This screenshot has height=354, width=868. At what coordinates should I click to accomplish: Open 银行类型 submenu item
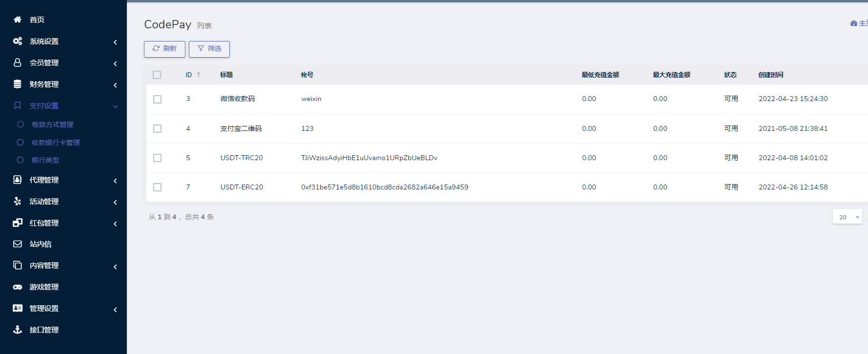(45, 160)
